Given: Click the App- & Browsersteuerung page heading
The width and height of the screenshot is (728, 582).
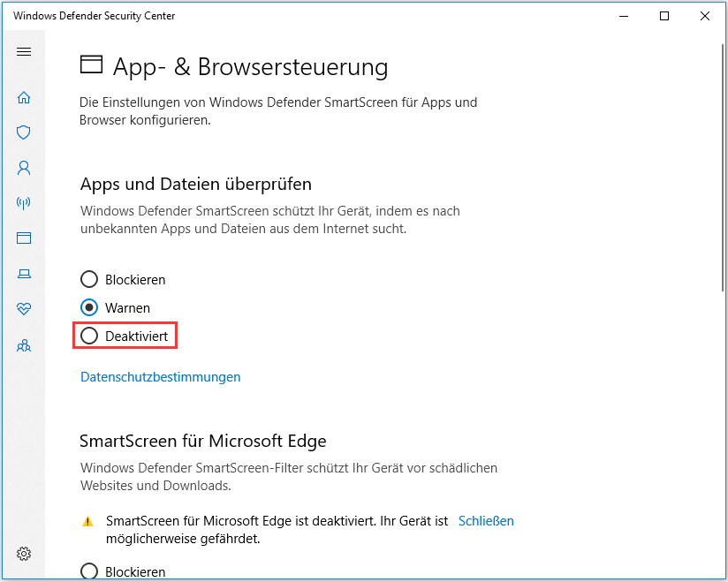Looking at the screenshot, I should (250, 67).
